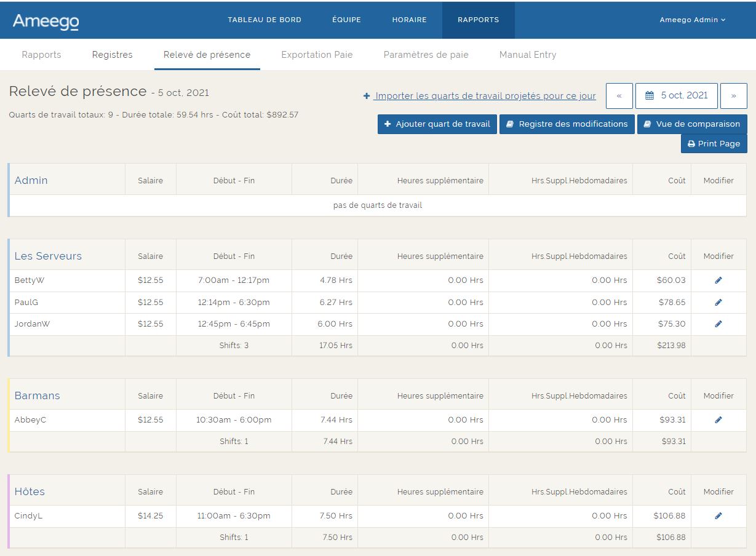Edit JordanW's shift entry
This screenshot has width=756, height=556.
click(718, 324)
